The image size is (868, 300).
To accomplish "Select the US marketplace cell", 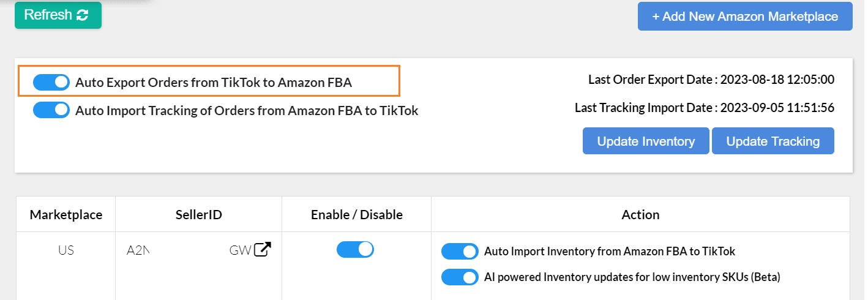I will (x=66, y=250).
